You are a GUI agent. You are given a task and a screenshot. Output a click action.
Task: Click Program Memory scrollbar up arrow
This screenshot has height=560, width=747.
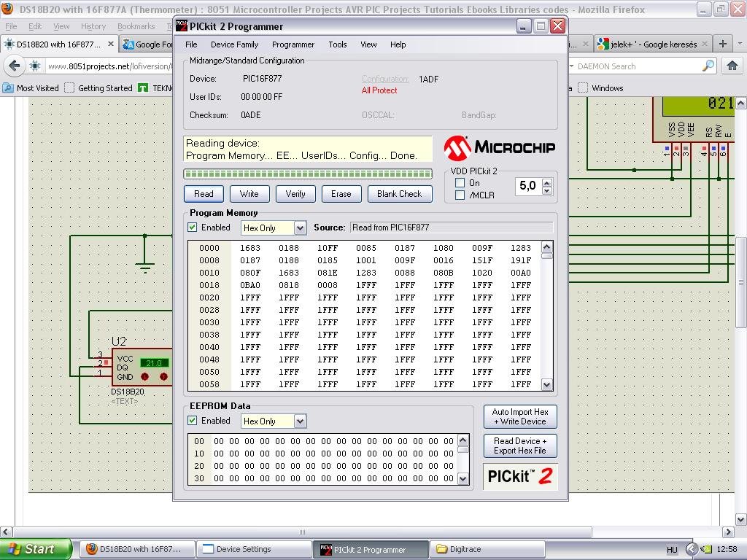click(547, 246)
